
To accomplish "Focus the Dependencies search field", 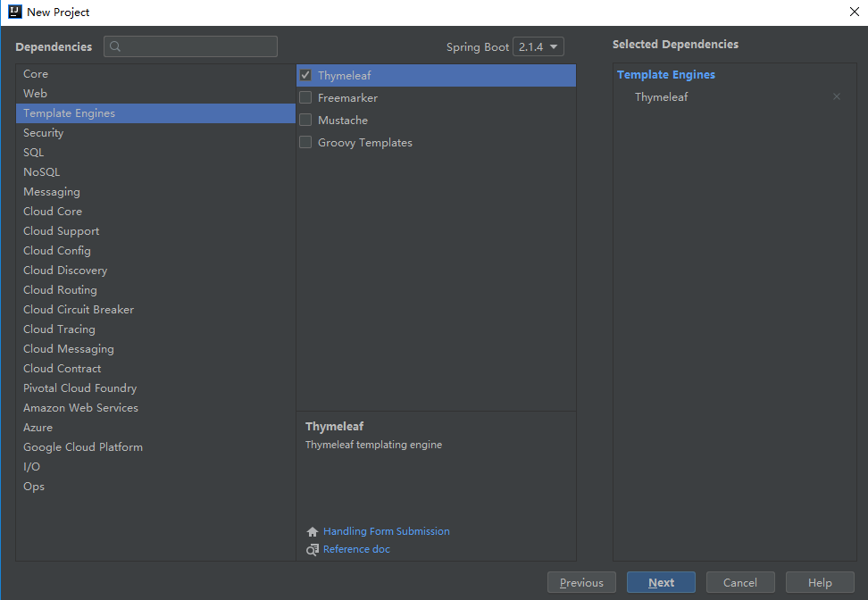I will pos(190,46).
